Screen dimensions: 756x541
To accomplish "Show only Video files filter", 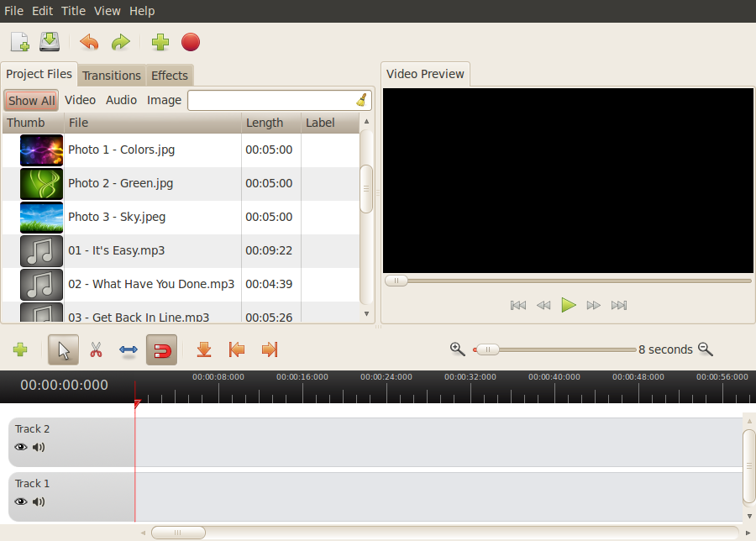I will [x=80, y=100].
